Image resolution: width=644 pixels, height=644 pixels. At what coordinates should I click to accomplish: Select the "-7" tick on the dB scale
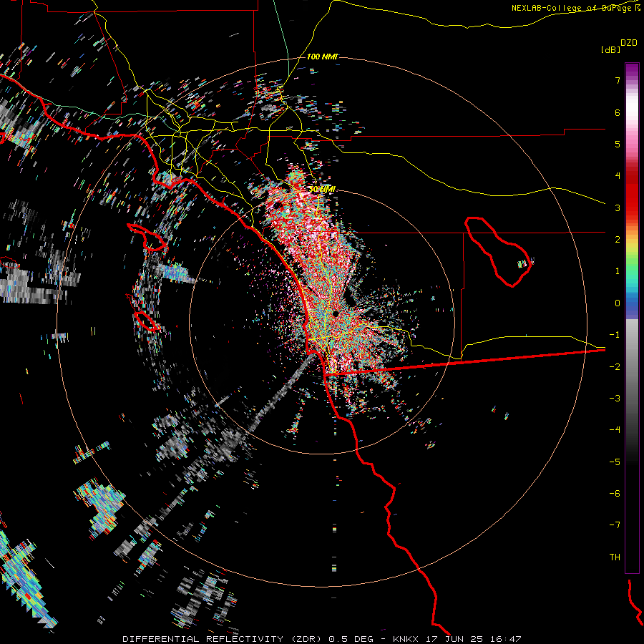point(615,525)
